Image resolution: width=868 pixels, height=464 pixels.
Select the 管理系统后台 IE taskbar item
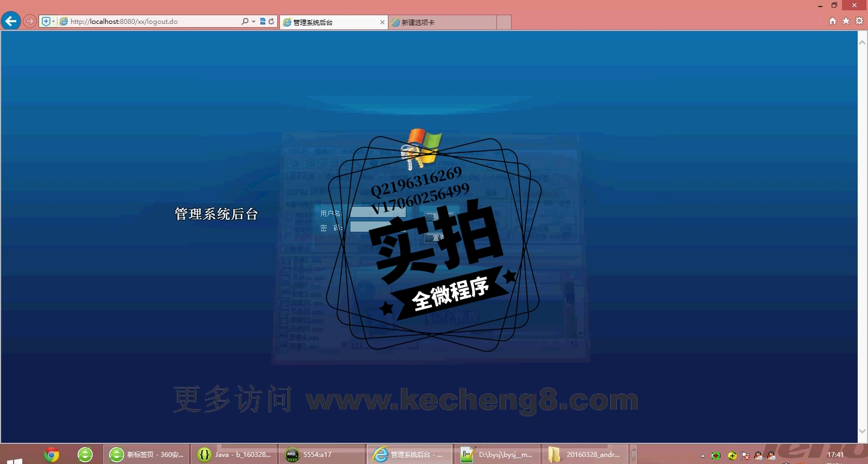(x=410, y=454)
